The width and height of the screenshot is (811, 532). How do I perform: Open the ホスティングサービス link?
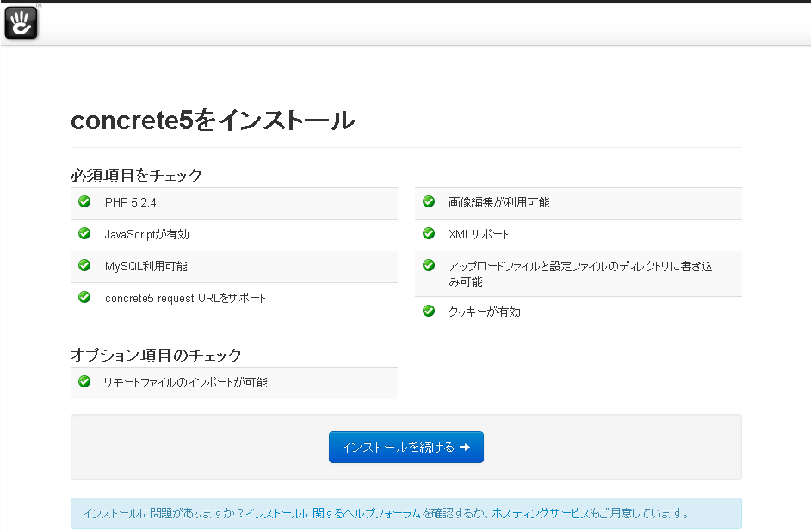coord(541,513)
